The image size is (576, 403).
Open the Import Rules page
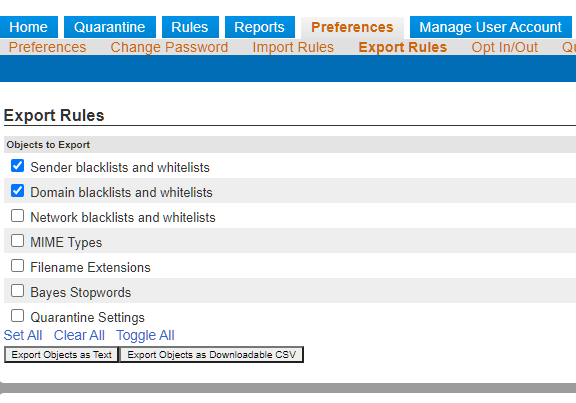tap(293, 47)
